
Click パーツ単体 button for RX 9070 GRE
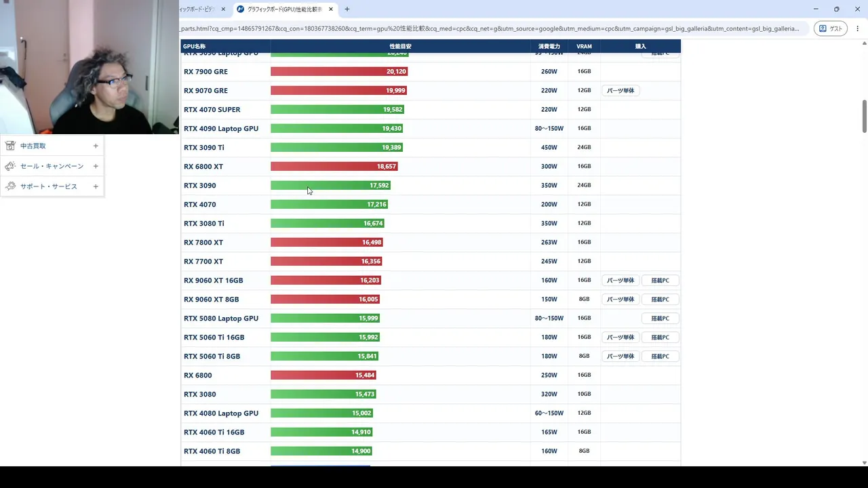tap(620, 91)
